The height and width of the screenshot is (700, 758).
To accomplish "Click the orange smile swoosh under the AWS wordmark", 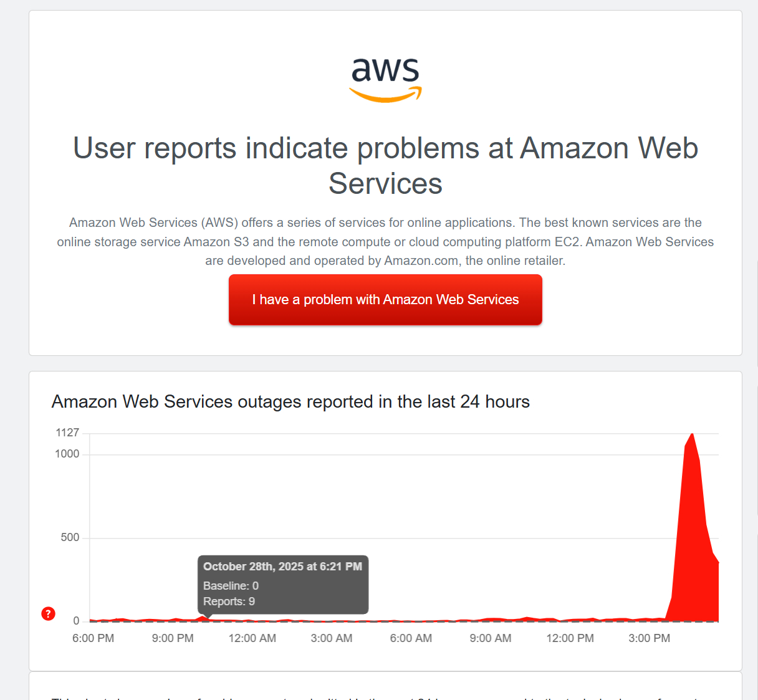I will tap(385, 95).
